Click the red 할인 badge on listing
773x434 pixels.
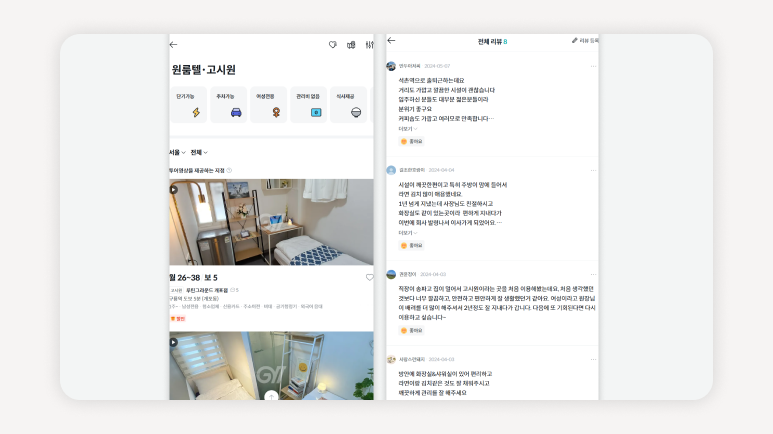177,319
